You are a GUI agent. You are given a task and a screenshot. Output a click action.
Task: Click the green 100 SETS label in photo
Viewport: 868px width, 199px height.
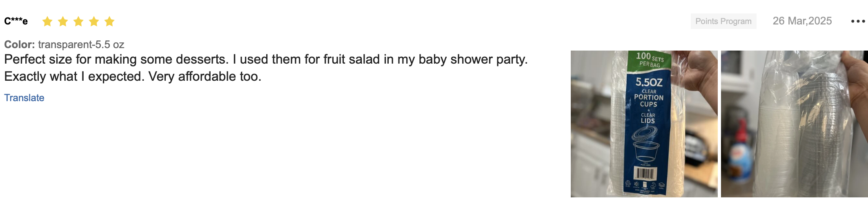(x=649, y=59)
